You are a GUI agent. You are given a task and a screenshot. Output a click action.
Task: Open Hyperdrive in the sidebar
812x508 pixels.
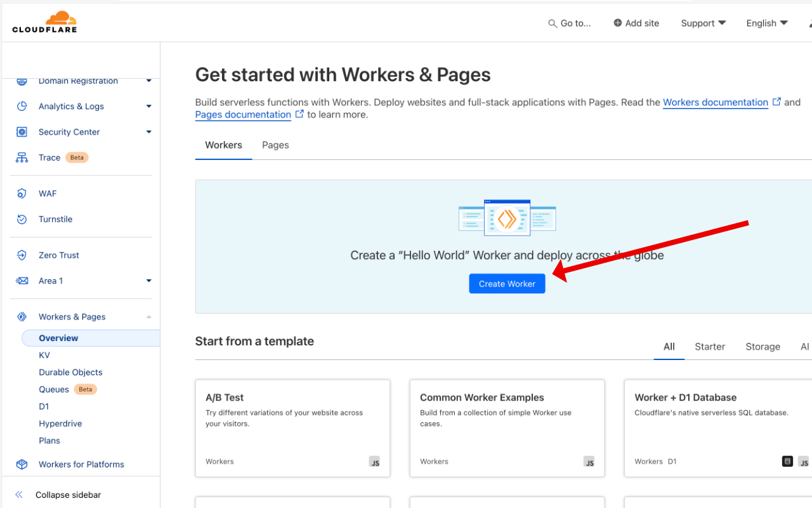[60, 424]
